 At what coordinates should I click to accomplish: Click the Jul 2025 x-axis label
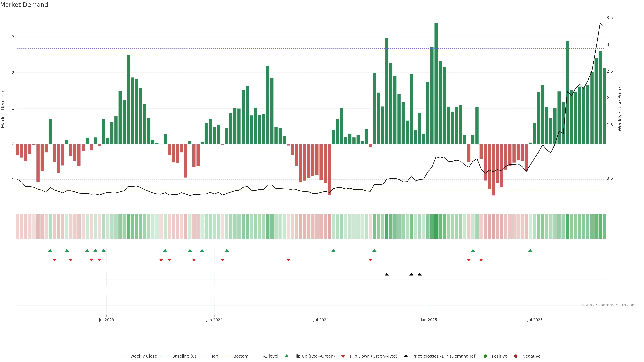[535, 320]
